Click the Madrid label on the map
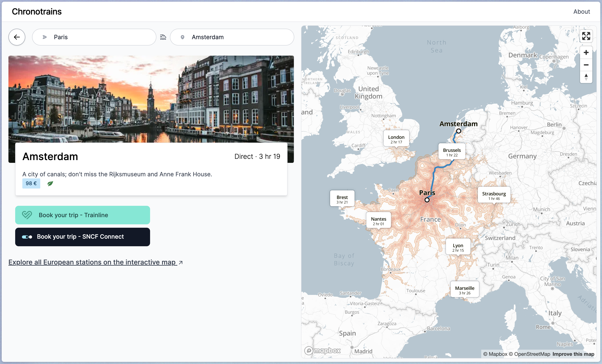The image size is (602, 364). (363, 351)
